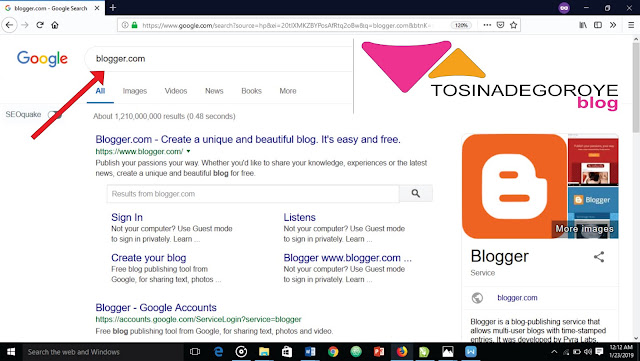Open the browser home page icon
The image size is (640, 361).
[x=55, y=25]
